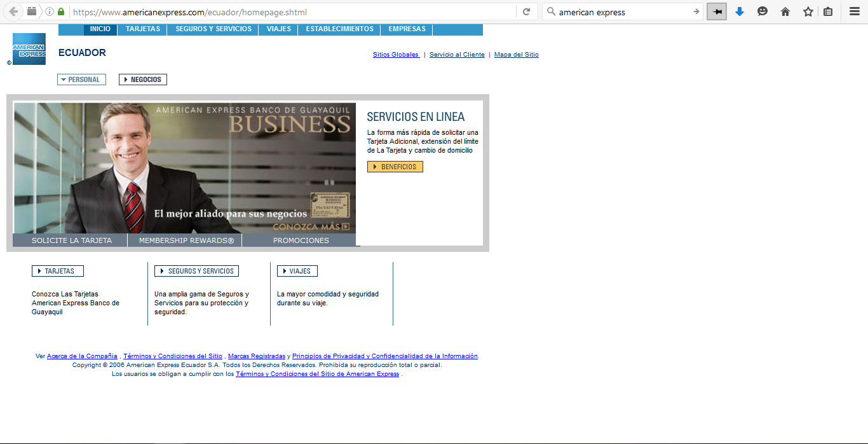Select VIAJES in the top navigation bar
Viewport: 868px width, 444px height.
pos(279,29)
